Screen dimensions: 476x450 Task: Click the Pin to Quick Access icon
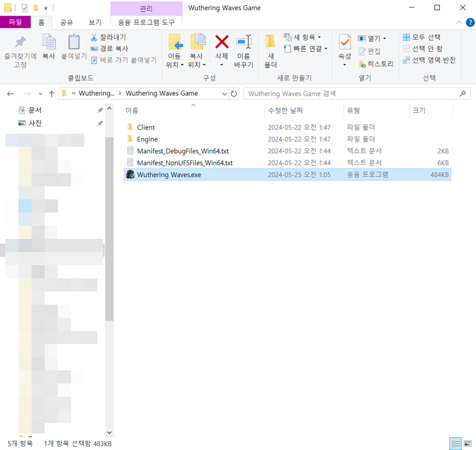pyautogui.click(x=20, y=42)
